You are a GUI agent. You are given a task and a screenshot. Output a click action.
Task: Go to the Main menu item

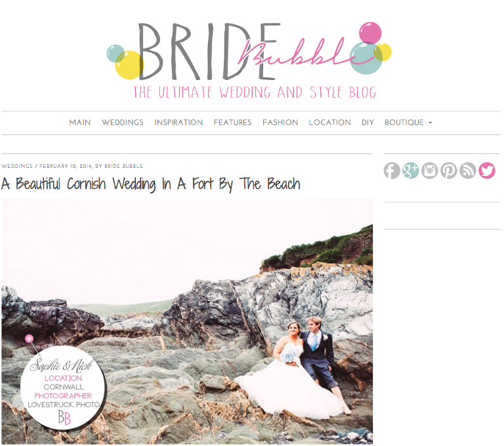pyautogui.click(x=79, y=123)
